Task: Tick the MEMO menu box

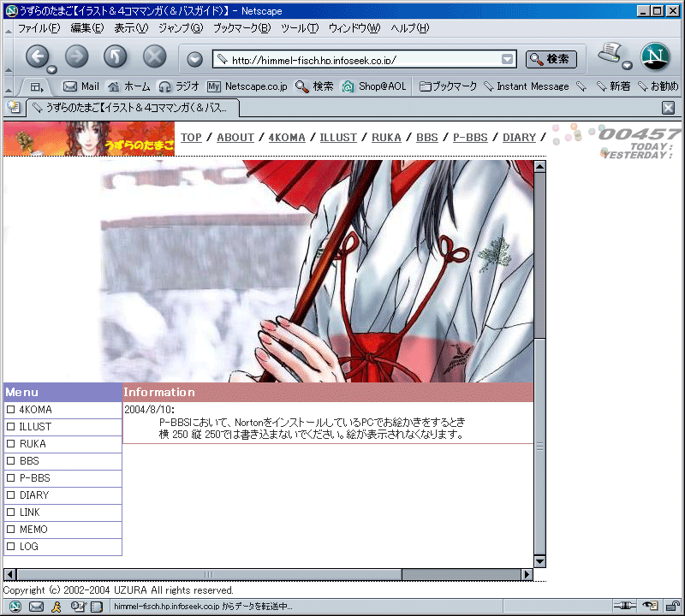Action: pyautogui.click(x=11, y=529)
